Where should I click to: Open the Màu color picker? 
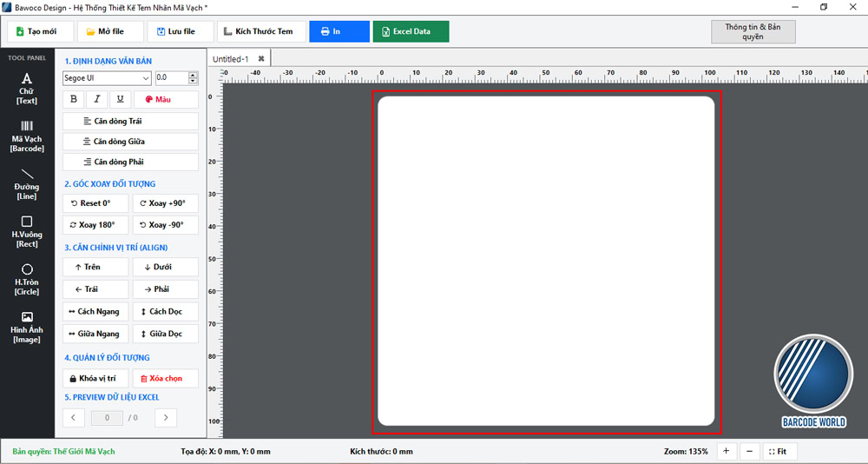166,99
